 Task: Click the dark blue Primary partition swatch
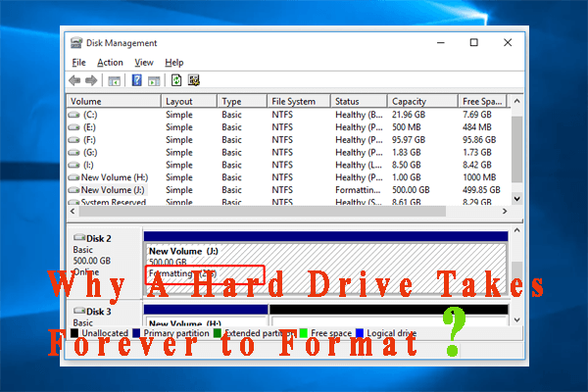[x=136, y=333]
